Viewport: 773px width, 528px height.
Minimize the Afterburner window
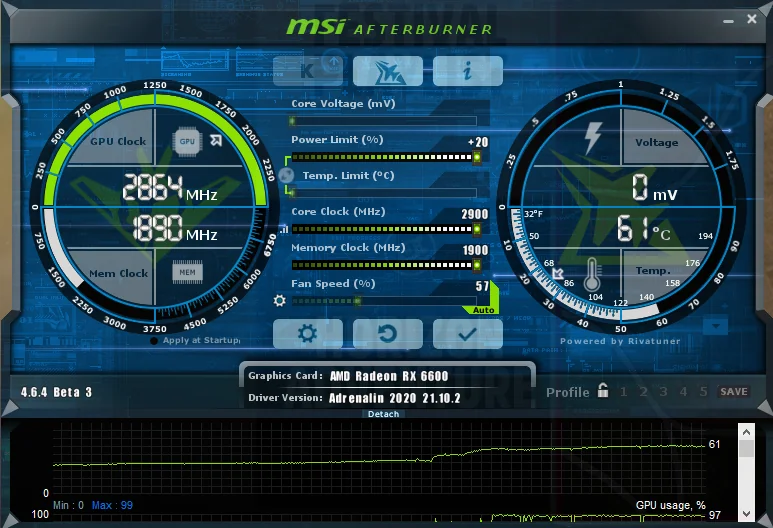[x=729, y=21]
